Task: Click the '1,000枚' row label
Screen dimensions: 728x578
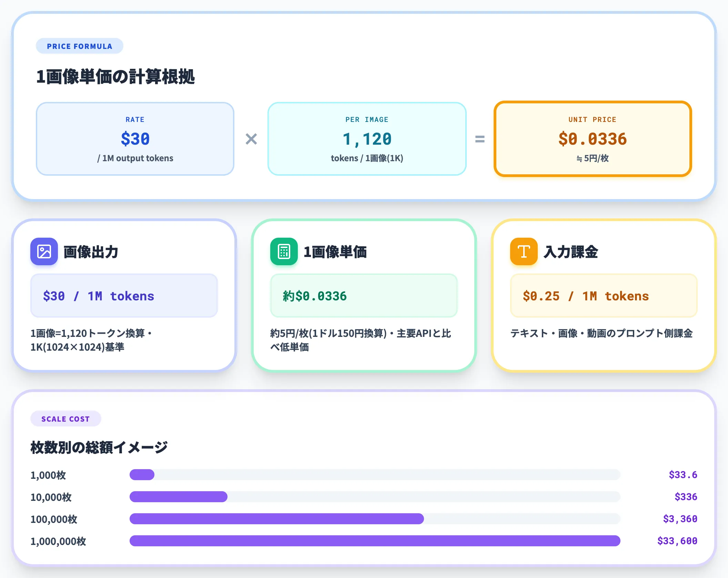Action: (48, 475)
